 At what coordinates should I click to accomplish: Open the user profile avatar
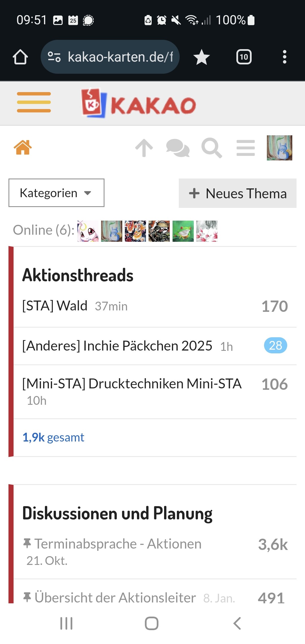(x=279, y=148)
